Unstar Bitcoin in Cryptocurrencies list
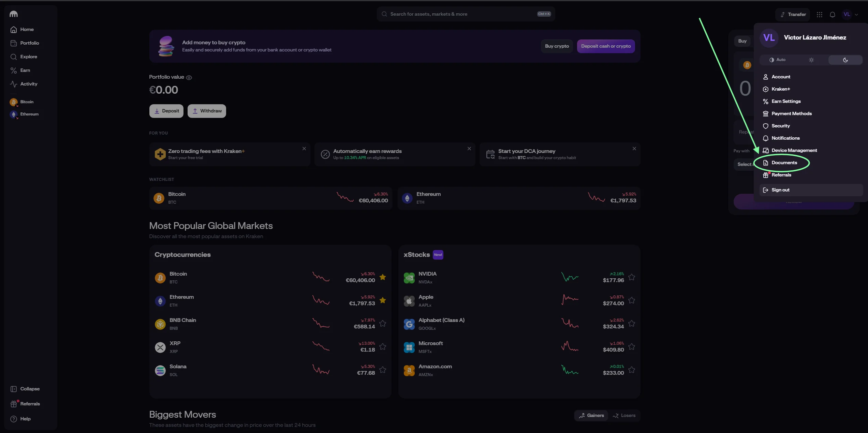Viewport: 868px width, 433px height. pos(383,277)
